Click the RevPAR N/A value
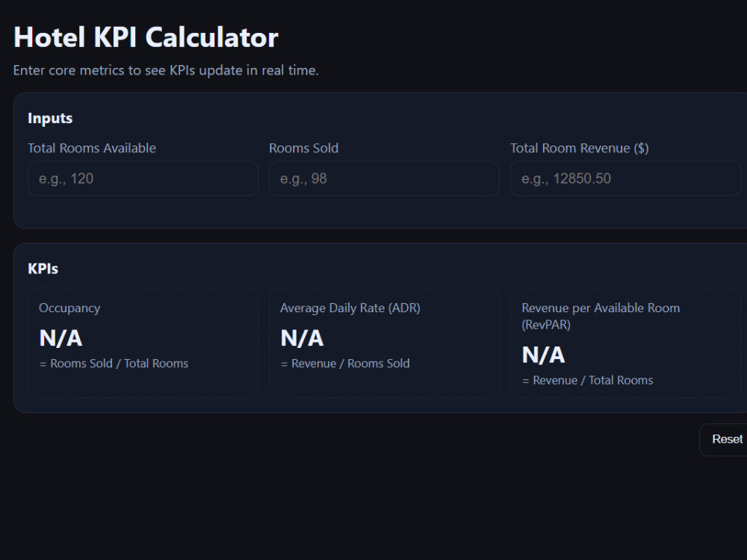Viewport: 747px width, 560px height. click(544, 355)
